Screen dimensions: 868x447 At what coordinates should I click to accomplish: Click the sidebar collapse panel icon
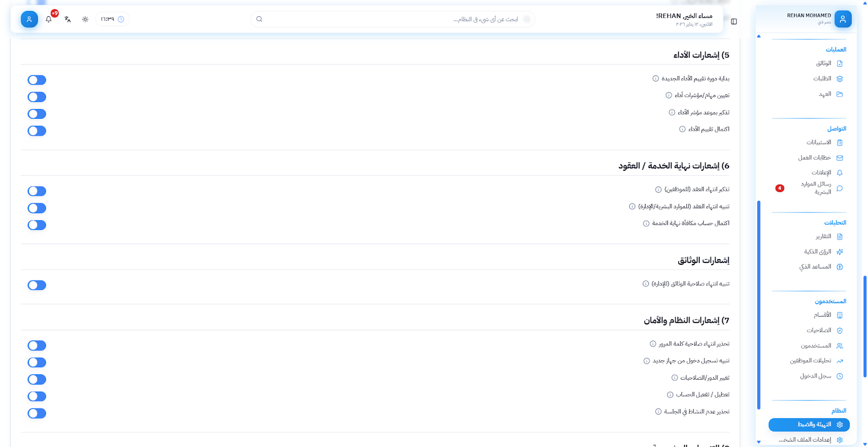734,22
